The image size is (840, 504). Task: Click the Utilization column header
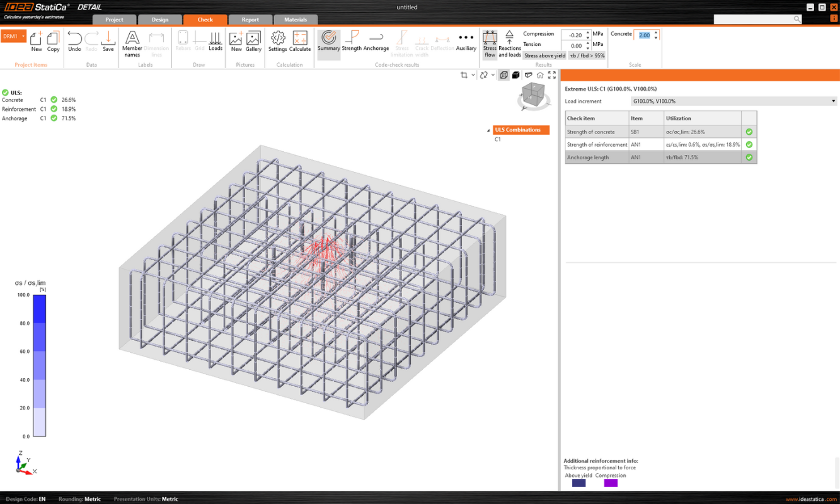(703, 118)
